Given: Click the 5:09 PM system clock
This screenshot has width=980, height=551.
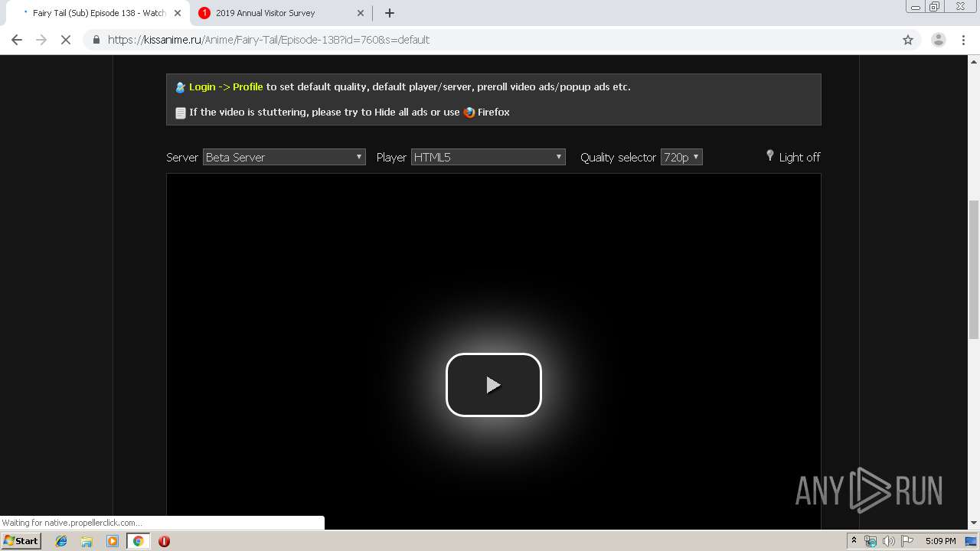Looking at the screenshot, I should click(x=940, y=541).
